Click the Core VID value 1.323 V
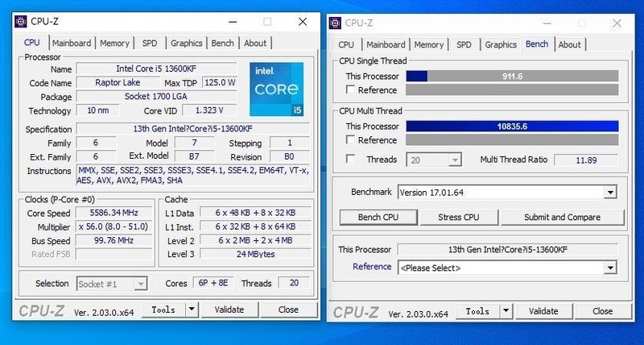Screen dimensions: 644x345 pos(209,110)
